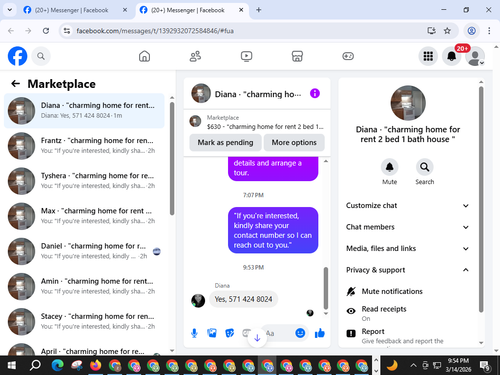Screen dimensions: 500x375
Task: Open the notifications bell with 20+ badge
Action: click(x=452, y=56)
